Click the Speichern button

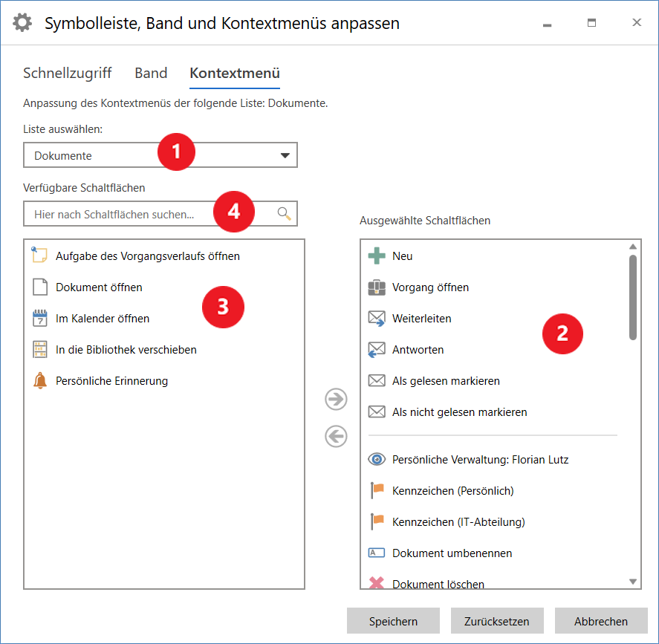393,620
